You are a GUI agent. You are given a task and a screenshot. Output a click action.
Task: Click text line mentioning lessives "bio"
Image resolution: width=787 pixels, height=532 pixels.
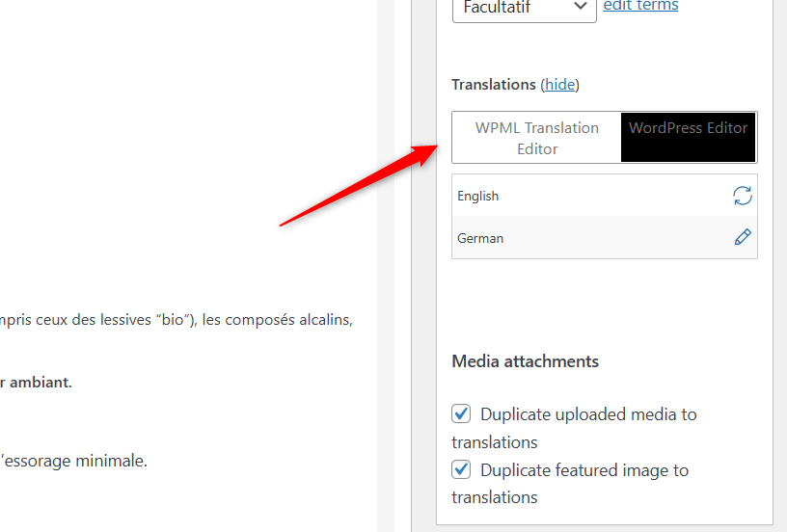[x=176, y=319]
